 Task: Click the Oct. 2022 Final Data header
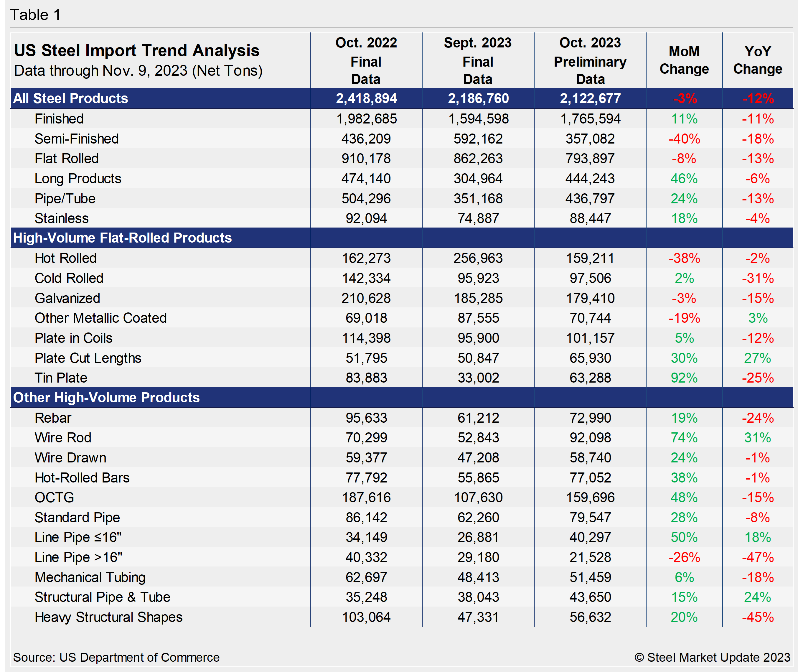click(366, 61)
